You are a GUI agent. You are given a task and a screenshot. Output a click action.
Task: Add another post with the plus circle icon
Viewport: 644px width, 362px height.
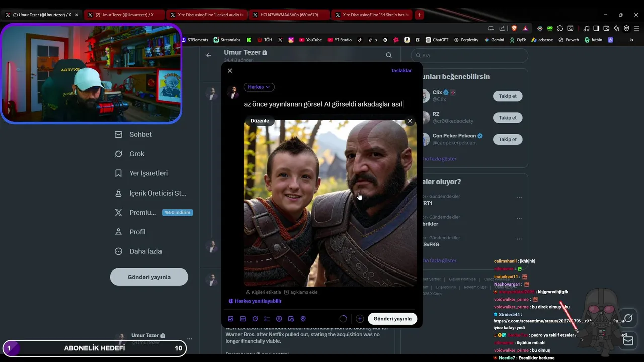pos(360,319)
